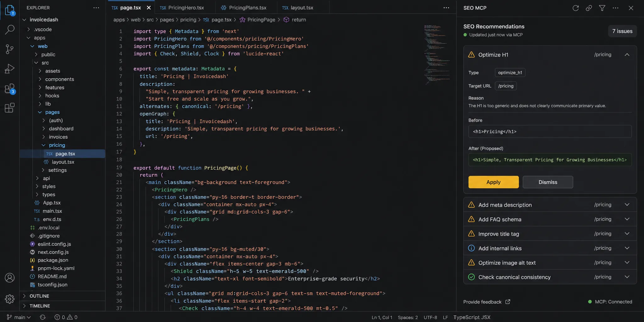Open Run and Debug view icon
This screenshot has width=644, height=322.
10,69
